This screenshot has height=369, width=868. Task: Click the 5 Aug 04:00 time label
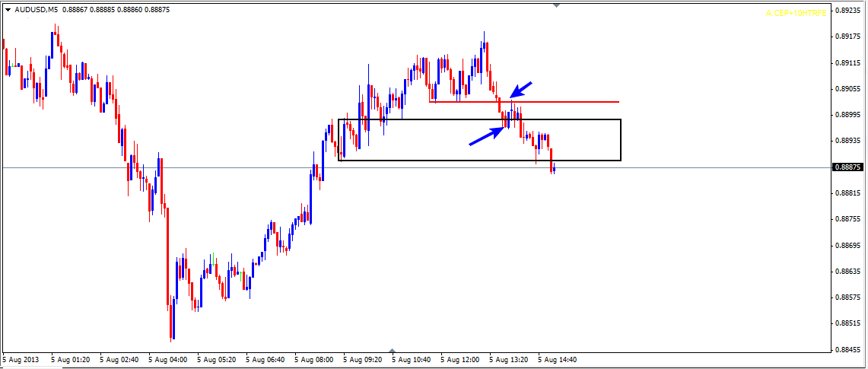(168, 359)
